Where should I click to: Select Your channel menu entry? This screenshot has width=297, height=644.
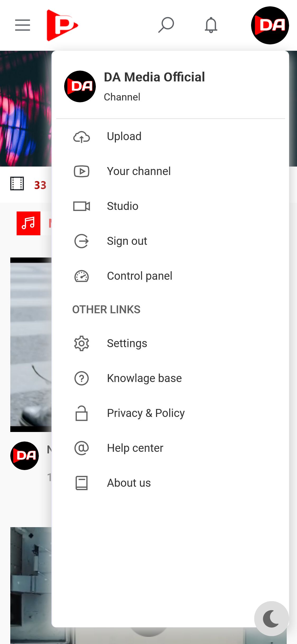(x=139, y=171)
